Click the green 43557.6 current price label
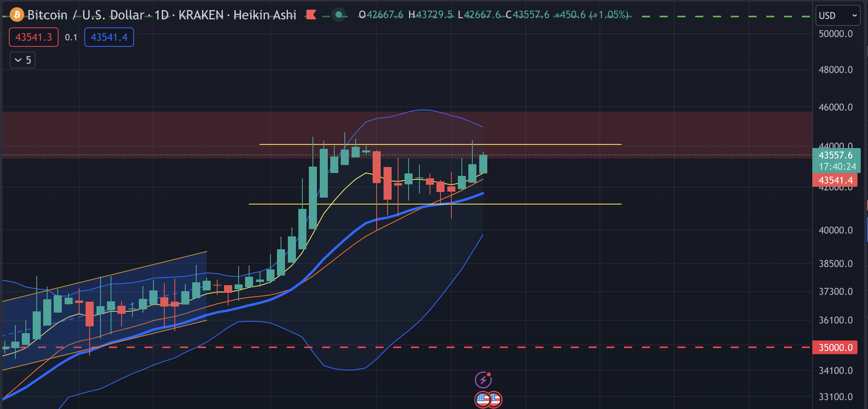The height and width of the screenshot is (409, 868). 836,155
